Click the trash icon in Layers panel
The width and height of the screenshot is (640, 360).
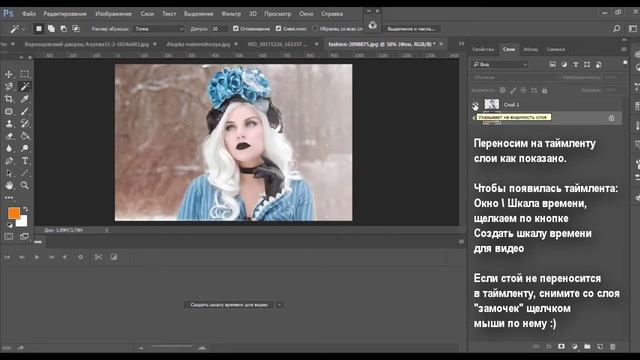point(613,347)
